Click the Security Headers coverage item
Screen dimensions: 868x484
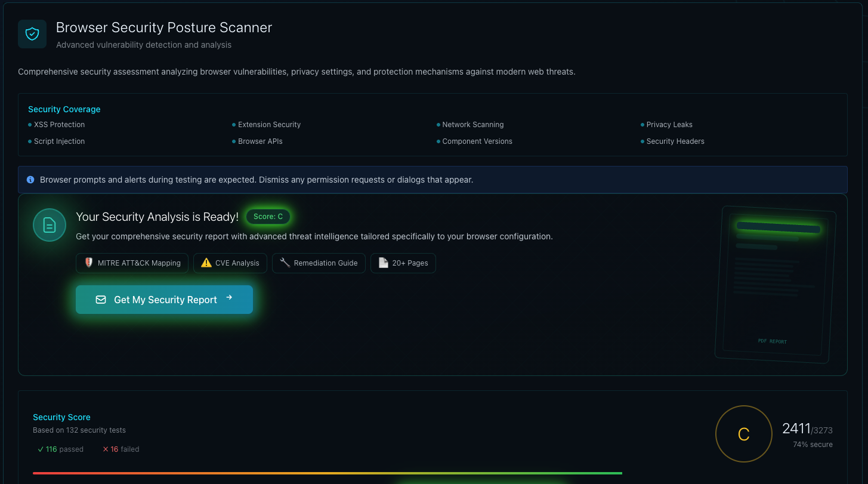tap(672, 141)
